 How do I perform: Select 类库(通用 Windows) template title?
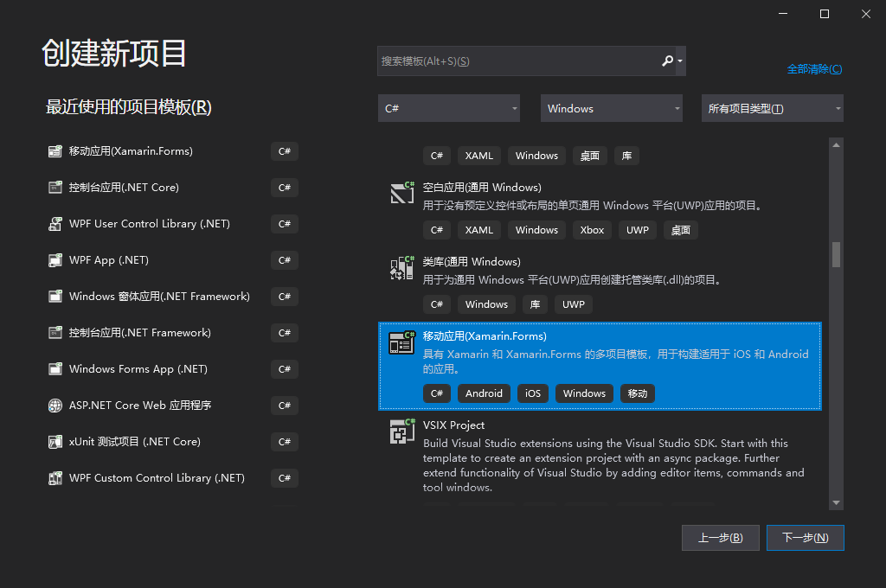472,262
